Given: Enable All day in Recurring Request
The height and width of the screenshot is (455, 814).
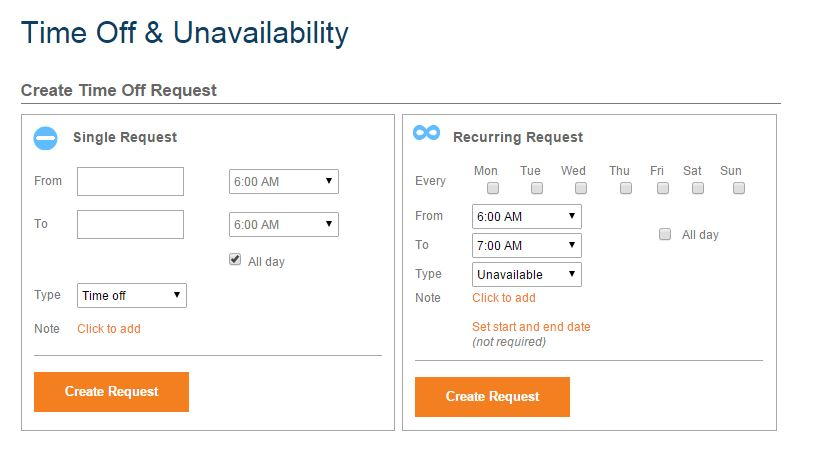Looking at the screenshot, I should (664, 234).
